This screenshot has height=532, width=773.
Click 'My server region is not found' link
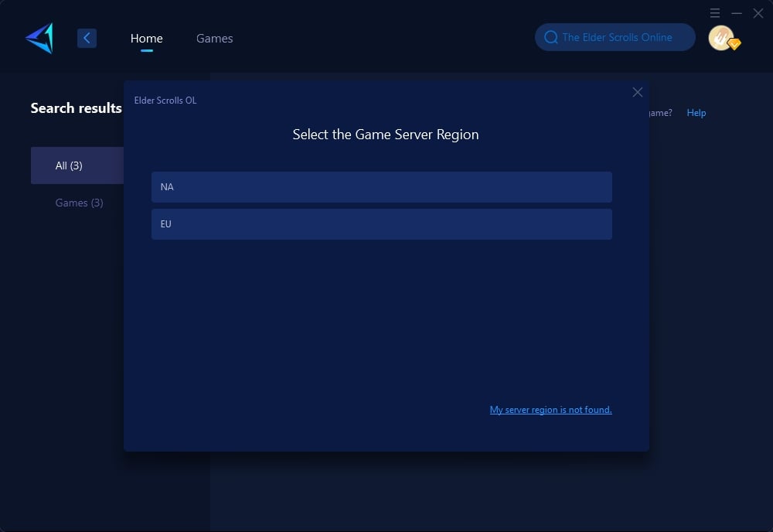[x=550, y=410]
